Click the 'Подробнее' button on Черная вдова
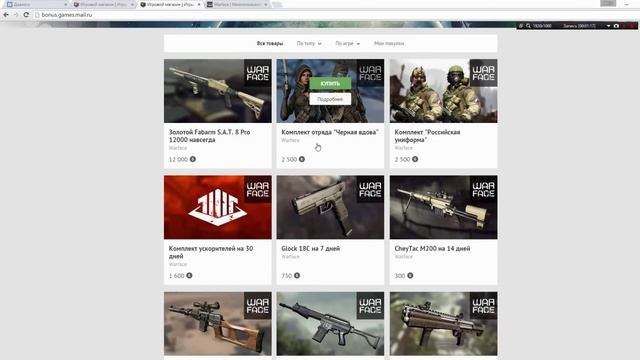Viewport: 640px width, 360px height. click(x=330, y=99)
